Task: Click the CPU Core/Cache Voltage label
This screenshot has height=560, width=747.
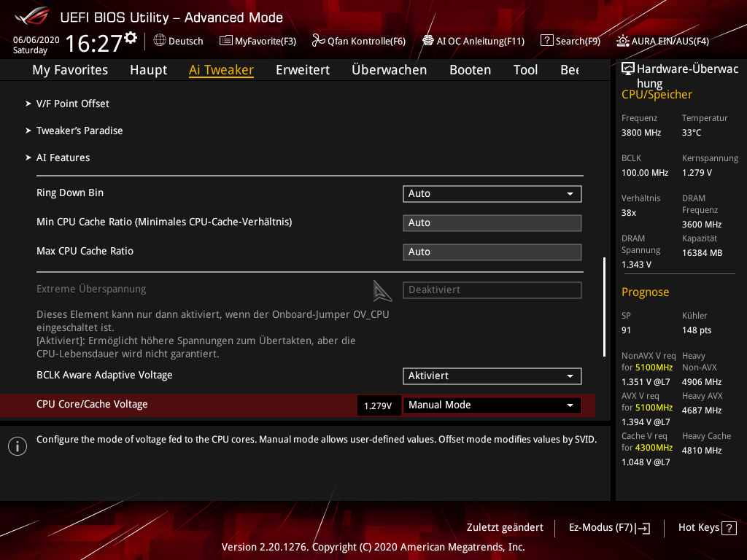Action: [92, 404]
